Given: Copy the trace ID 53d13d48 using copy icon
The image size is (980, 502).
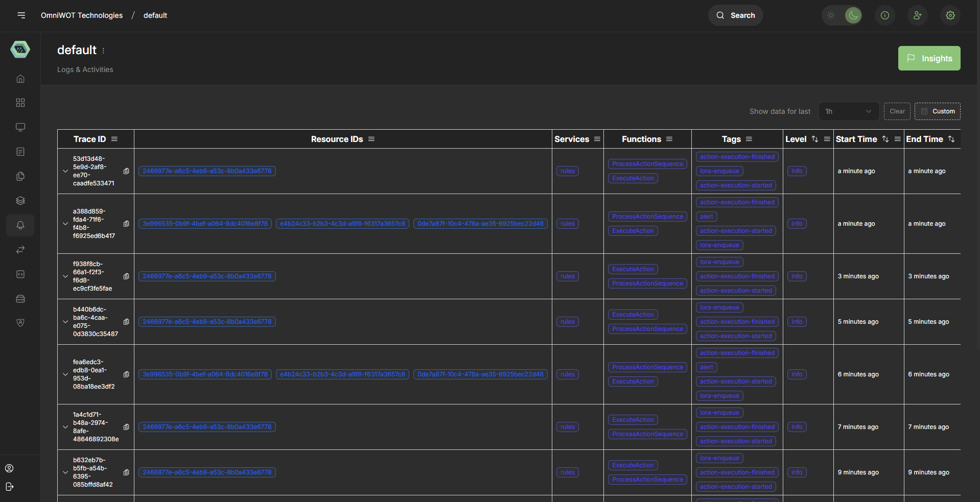Looking at the screenshot, I should point(126,172).
